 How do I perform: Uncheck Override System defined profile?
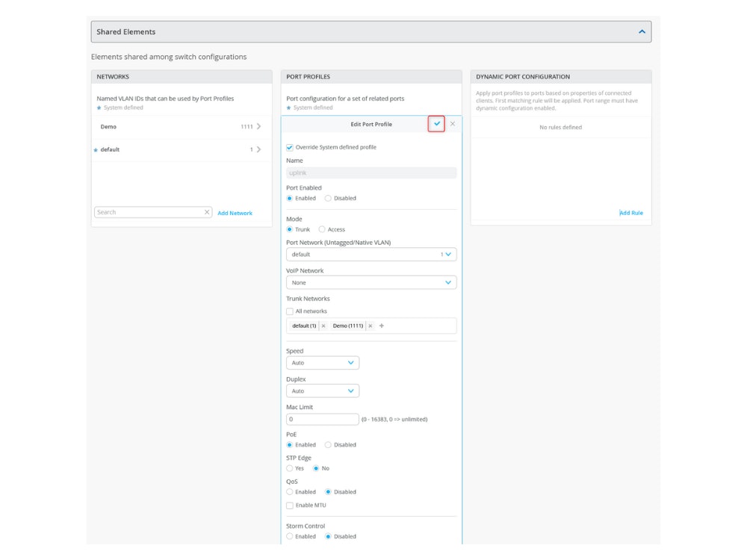(x=290, y=147)
